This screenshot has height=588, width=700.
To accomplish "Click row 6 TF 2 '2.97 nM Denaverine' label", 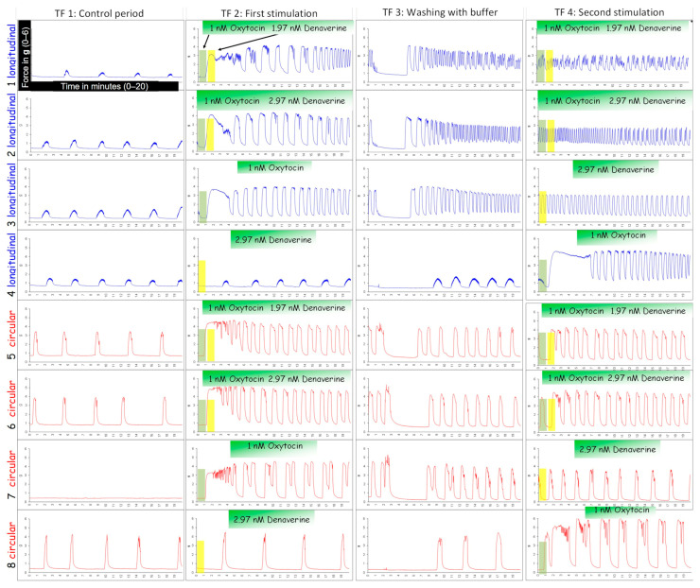I will (306, 379).
